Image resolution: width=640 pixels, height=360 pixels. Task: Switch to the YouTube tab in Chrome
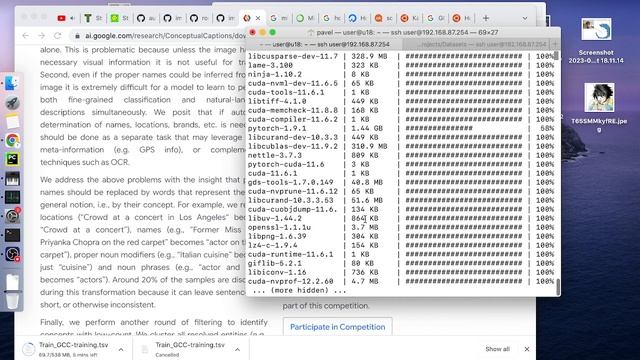coord(61,18)
